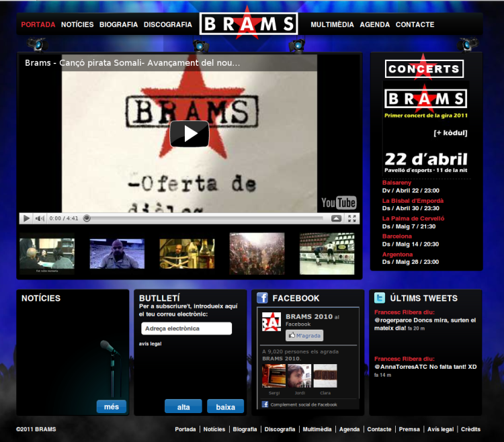Click the M'agrada like button
Image resolution: width=504 pixels, height=442 pixels.
pos(304,335)
